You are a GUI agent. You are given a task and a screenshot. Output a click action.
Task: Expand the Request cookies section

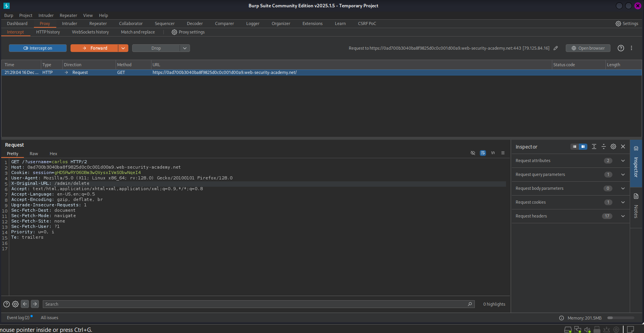pos(623,202)
